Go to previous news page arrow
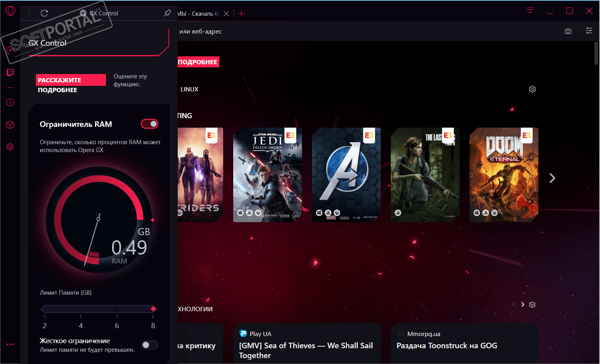This screenshot has width=600, height=364. coord(514,305)
